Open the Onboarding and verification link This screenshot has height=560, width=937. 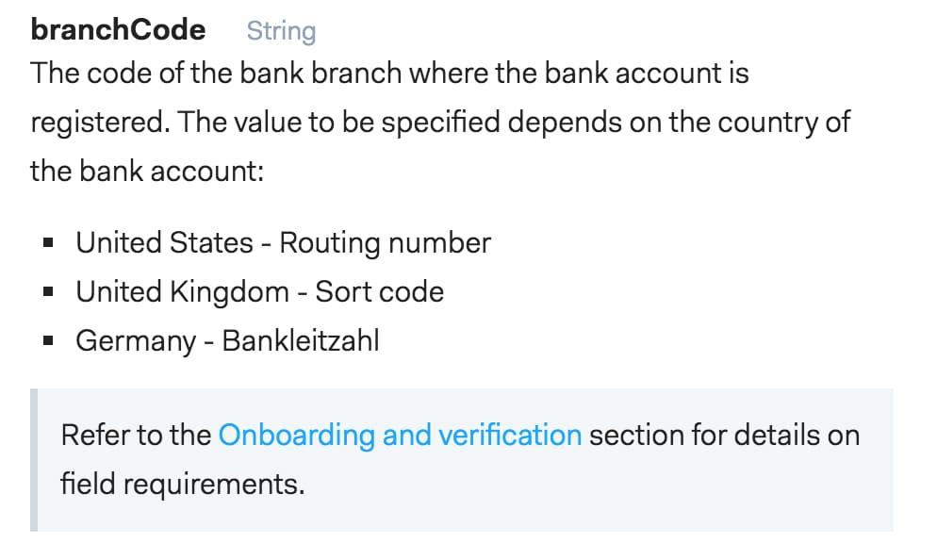(400, 436)
